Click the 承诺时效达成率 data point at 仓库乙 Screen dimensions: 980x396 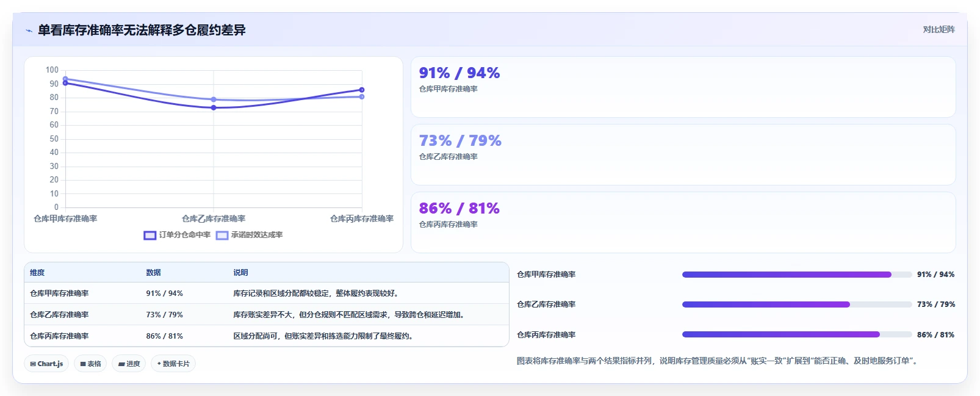pos(214,99)
